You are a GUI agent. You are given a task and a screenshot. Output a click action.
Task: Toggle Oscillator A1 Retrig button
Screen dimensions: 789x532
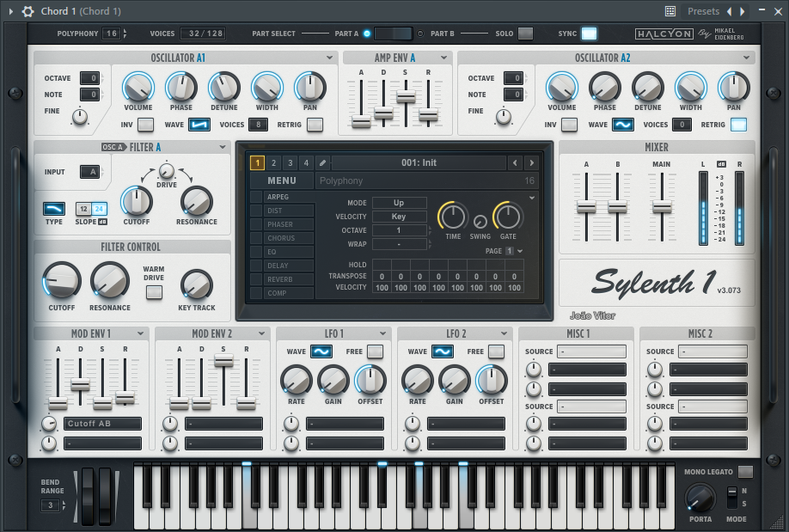tap(315, 125)
